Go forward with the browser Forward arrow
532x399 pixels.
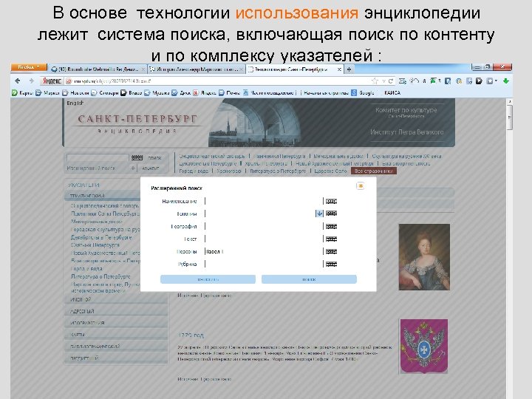(32, 81)
